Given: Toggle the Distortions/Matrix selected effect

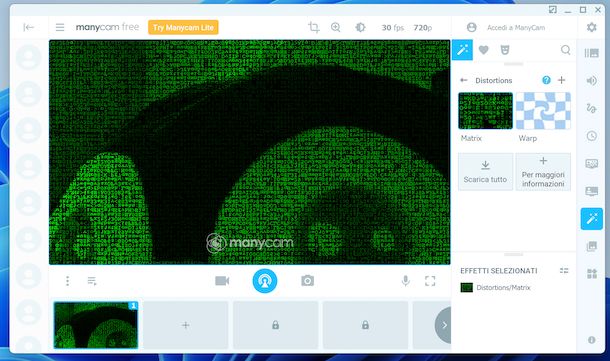Looking at the screenshot, I should pos(495,287).
